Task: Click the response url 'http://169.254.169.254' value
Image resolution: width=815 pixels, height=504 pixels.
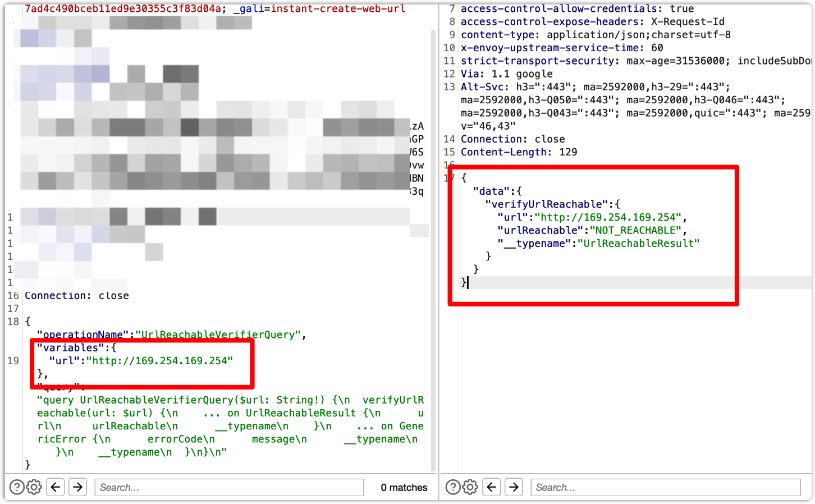Action: (x=608, y=217)
